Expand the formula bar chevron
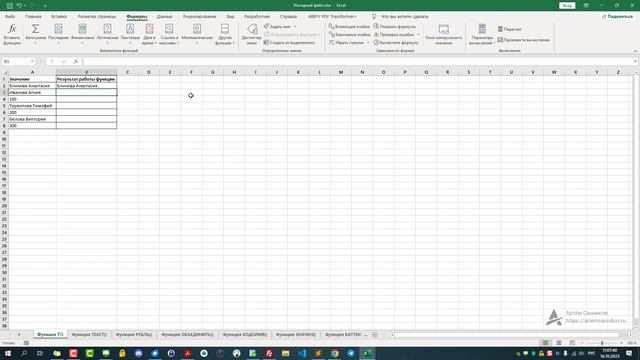 [636, 61]
